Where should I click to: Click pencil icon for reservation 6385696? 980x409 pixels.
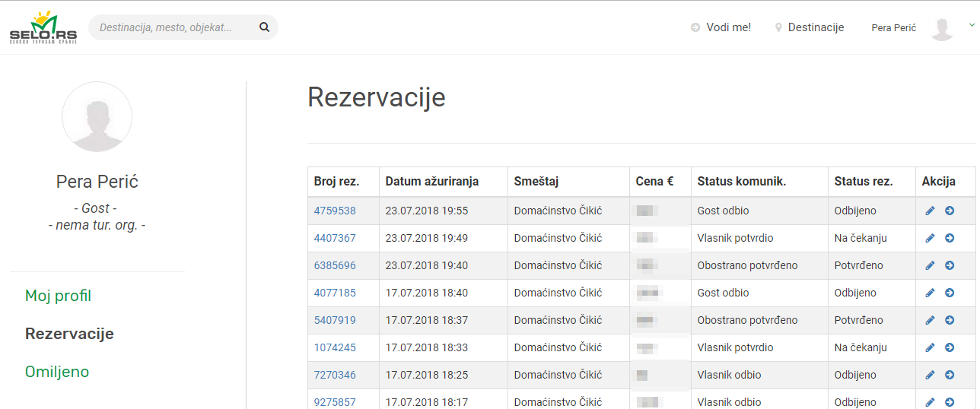(x=930, y=265)
